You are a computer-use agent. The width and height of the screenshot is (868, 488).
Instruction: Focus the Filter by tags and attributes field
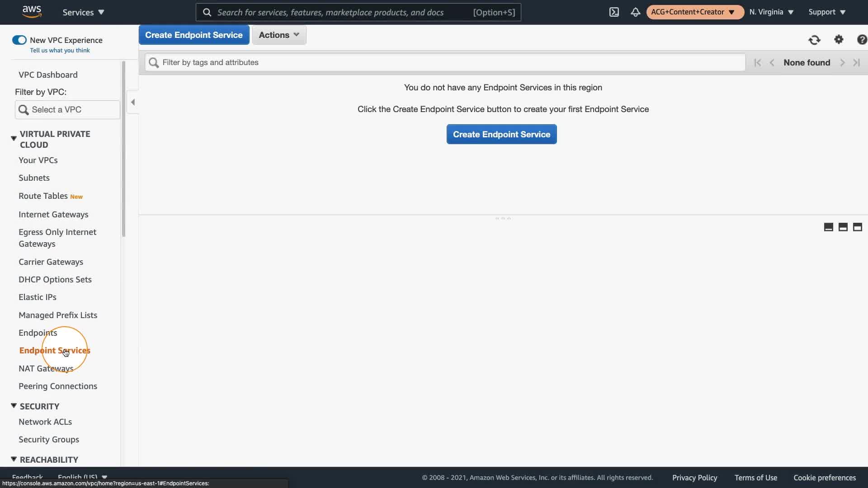445,62
